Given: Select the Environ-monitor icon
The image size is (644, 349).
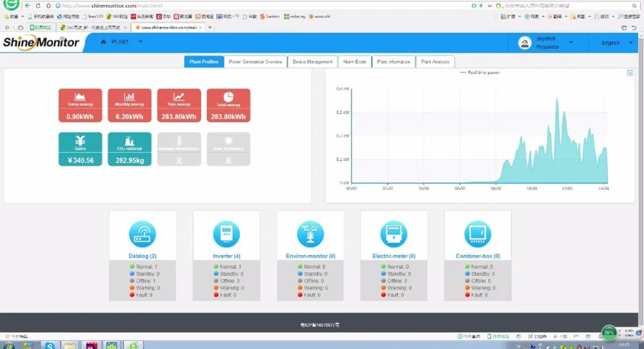Looking at the screenshot, I should 310,234.
